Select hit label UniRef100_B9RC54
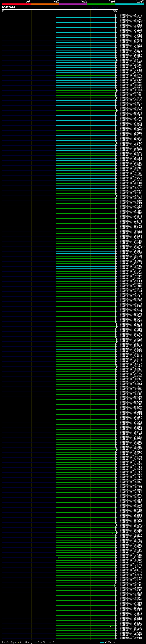The width and height of the screenshot is (146, 644). point(131,331)
